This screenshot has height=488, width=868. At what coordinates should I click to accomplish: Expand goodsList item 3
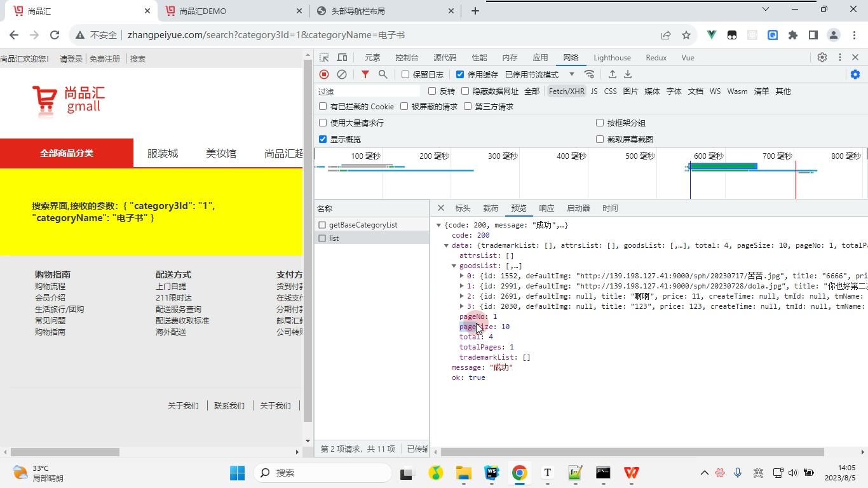(461, 306)
